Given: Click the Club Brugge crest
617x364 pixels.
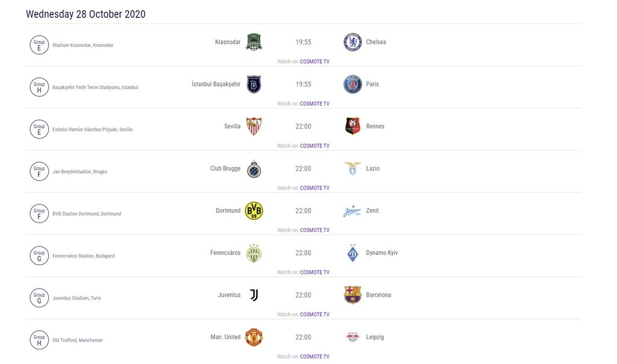Looking at the screenshot, I should coord(254,169).
